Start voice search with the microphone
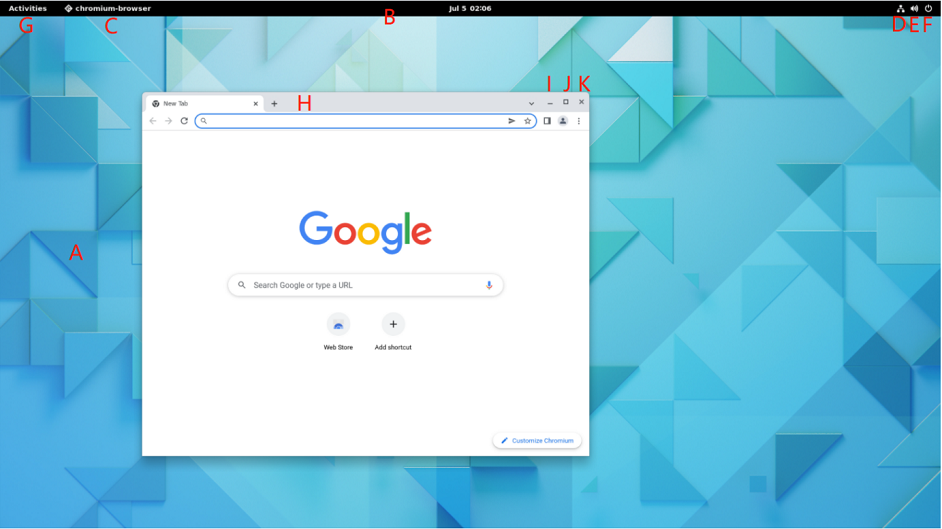Screen dimensions: 942x529 pyautogui.click(x=489, y=285)
